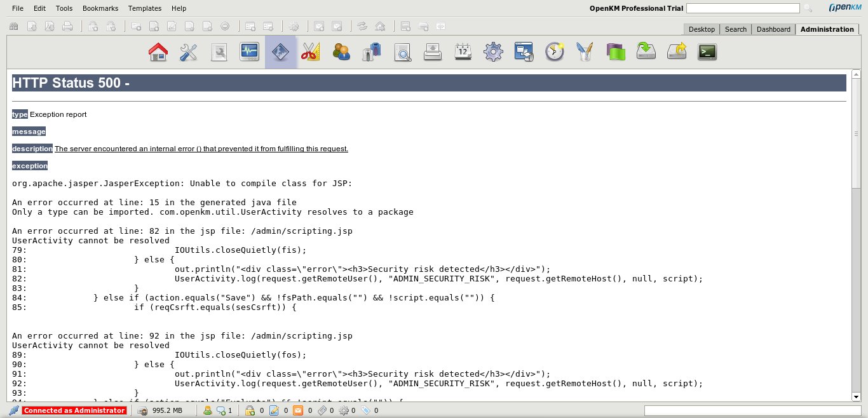Click the locked documents padlock status icon
This screenshot has width=868, height=418.
pyautogui.click(x=250, y=410)
